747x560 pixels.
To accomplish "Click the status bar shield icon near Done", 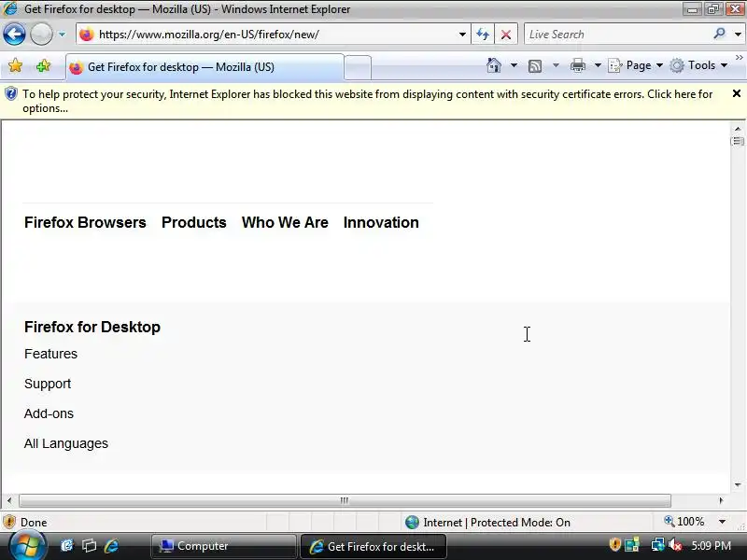I will 9,522.
